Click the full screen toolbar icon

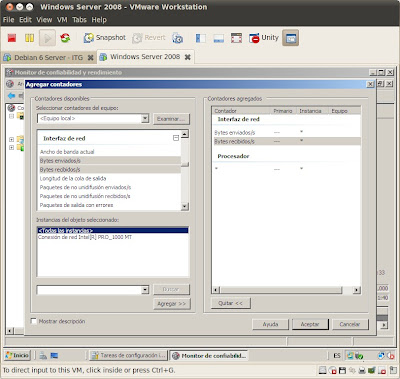pos(236,38)
